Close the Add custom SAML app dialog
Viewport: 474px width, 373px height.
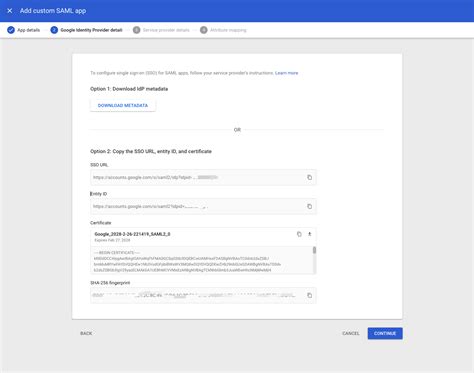click(10, 11)
